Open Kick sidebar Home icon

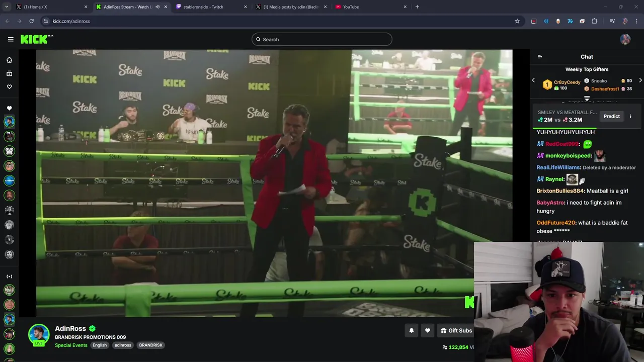pyautogui.click(x=9, y=60)
